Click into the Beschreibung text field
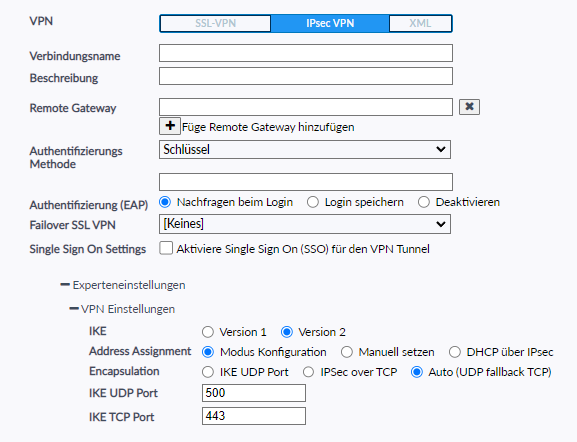Image resolution: width=577 pixels, height=442 pixels. pyautogui.click(x=306, y=76)
